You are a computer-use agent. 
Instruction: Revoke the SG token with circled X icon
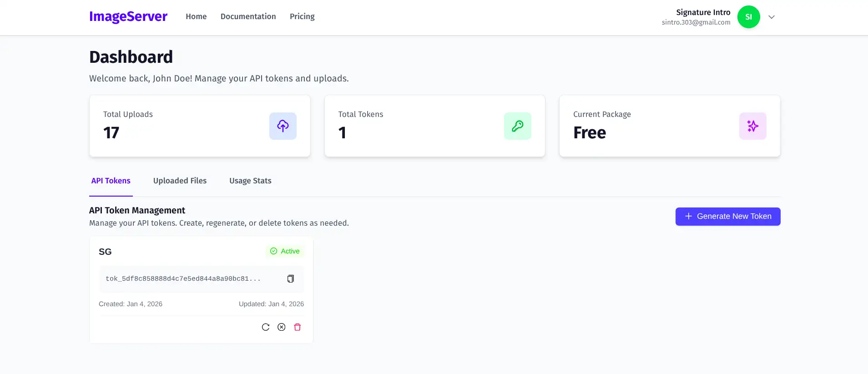tap(282, 327)
